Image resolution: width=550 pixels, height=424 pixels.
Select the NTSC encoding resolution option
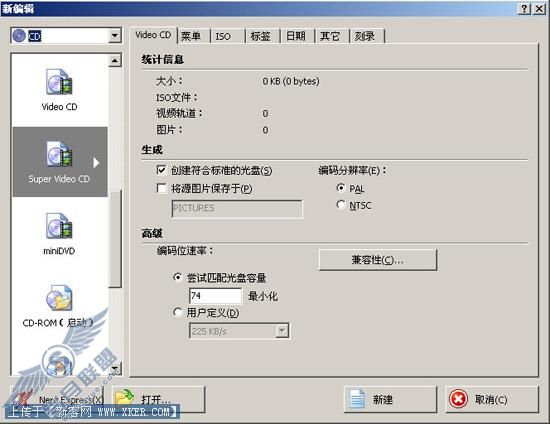[340, 204]
